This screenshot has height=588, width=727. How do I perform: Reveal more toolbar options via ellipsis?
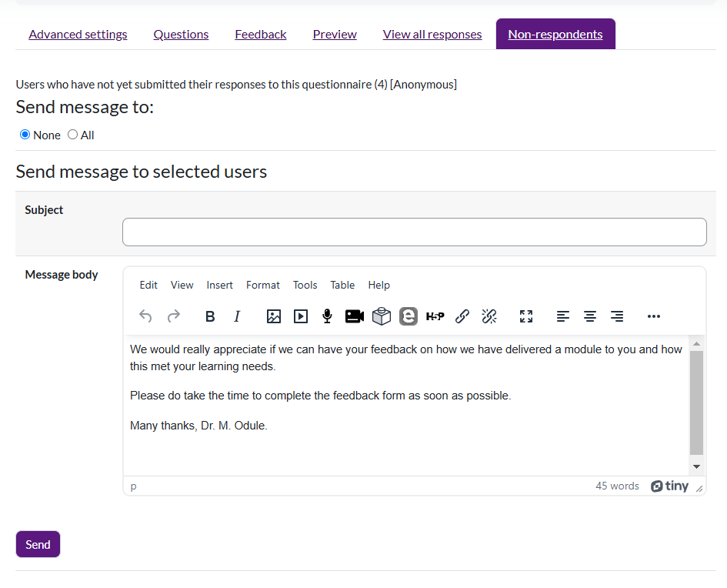tap(653, 316)
